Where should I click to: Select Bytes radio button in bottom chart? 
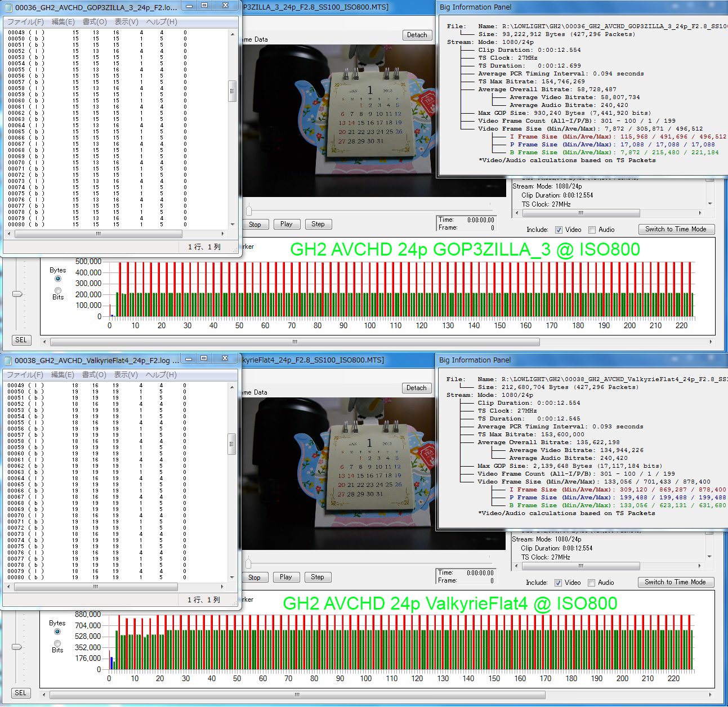click(x=57, y=632)
